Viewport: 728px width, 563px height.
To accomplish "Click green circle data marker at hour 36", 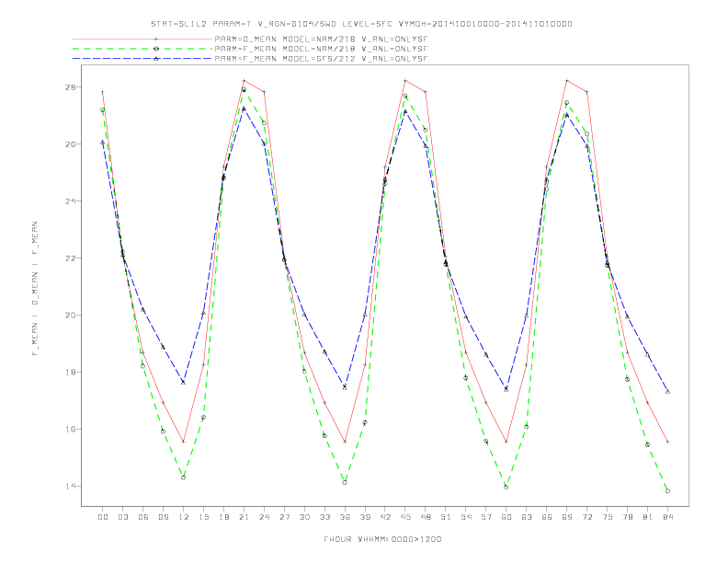I will click(x=345, y=483).
